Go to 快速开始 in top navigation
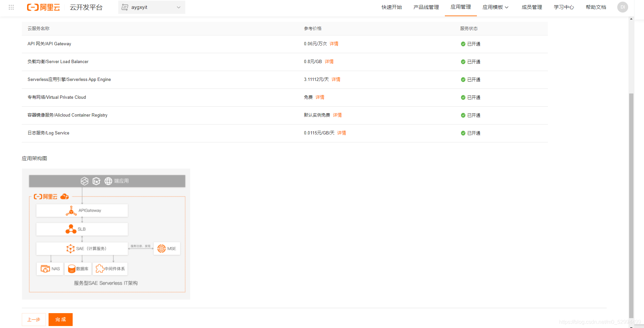The width and height of the screenshot is (644, 328). point(392,7)
